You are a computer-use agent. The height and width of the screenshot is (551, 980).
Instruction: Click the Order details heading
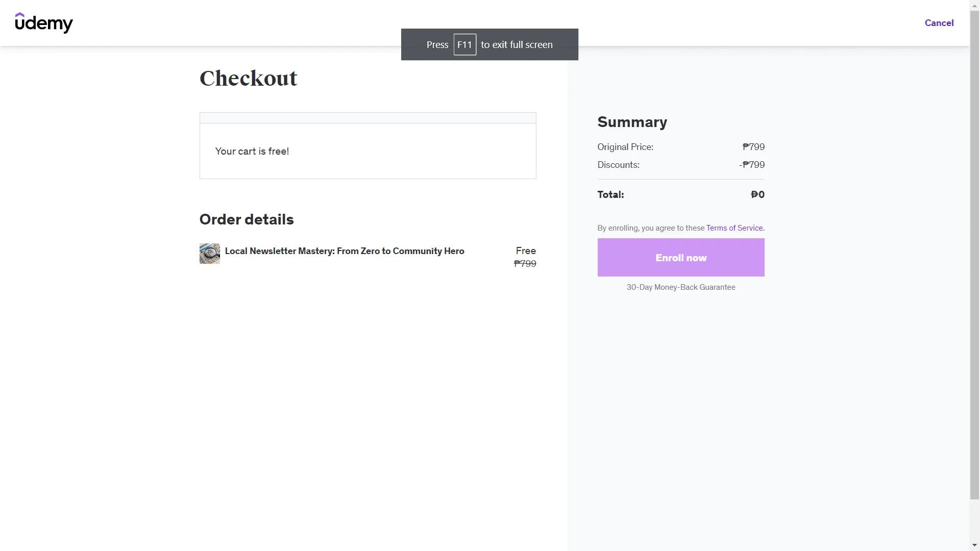[x=246, y=219]
